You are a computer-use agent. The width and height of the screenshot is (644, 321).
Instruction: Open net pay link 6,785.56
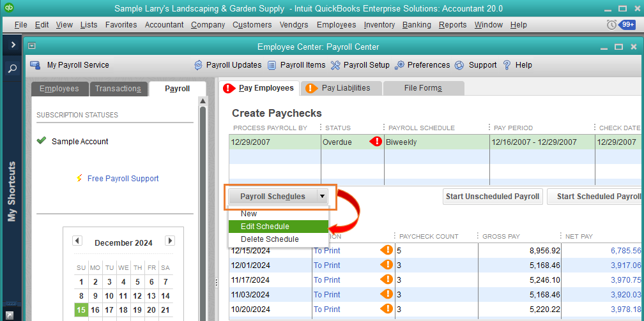626,251
